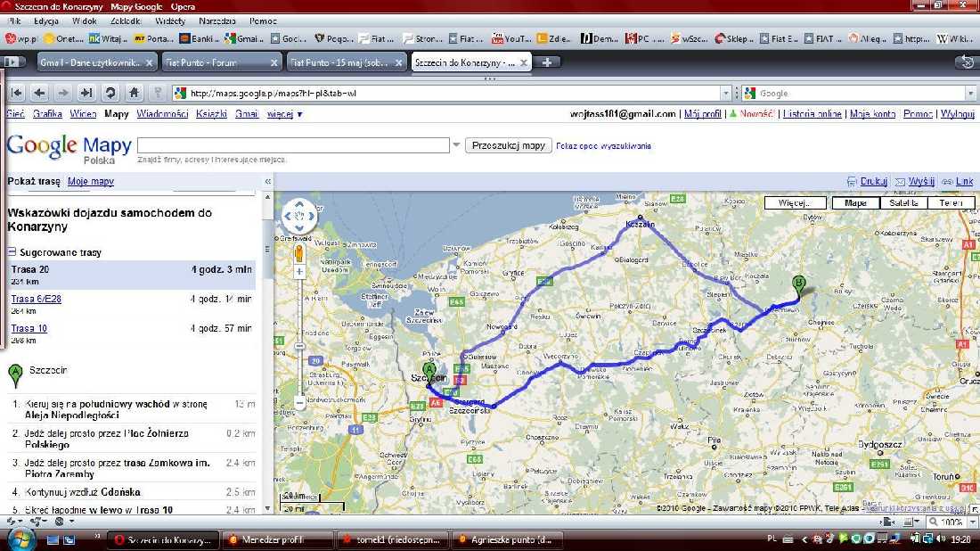Close the Gmail tab

pyautogui.click(x=149, y=62)
